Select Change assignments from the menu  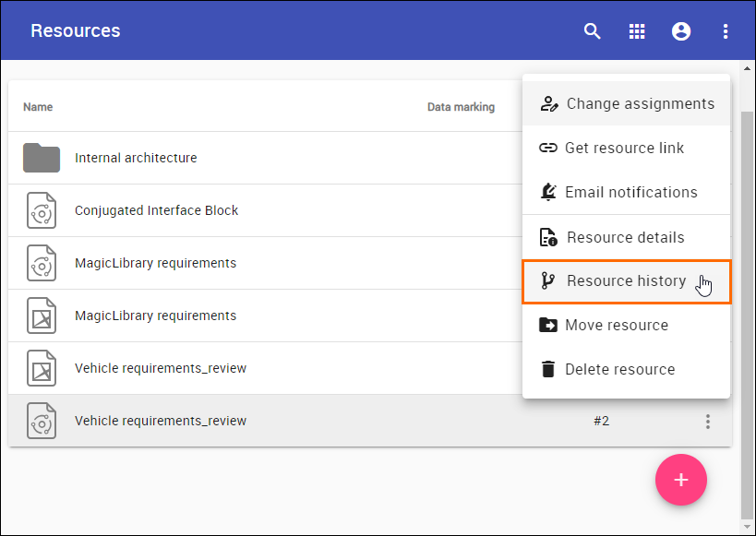point(627,104)
